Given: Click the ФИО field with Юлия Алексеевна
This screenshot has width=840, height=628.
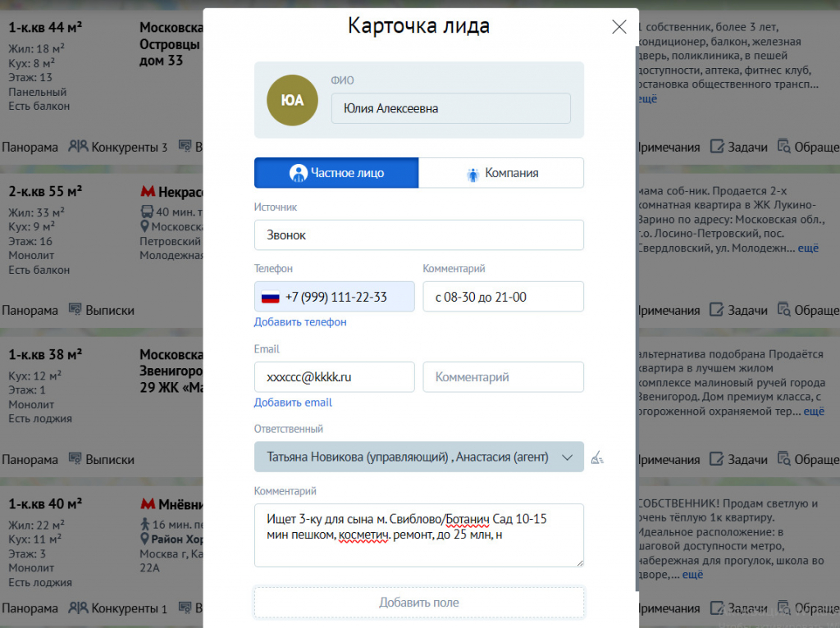Looking at the screenshot, I should tap(451, 109).
